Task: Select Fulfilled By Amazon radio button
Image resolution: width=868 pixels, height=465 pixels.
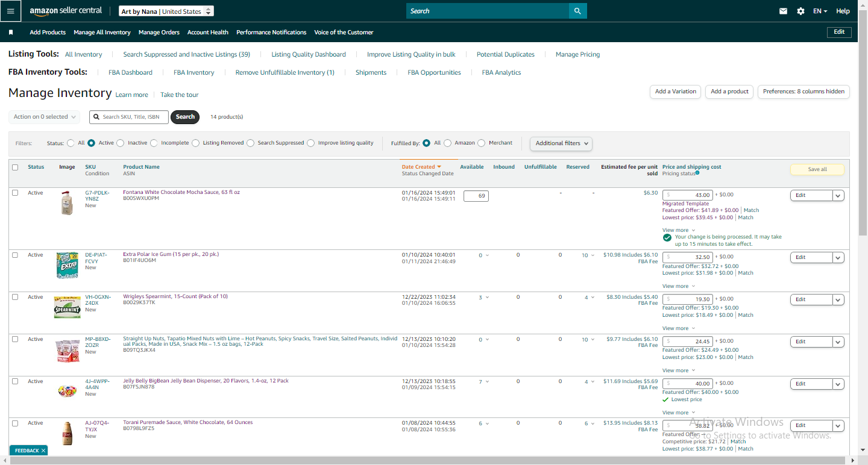Action: click(448, 143)
